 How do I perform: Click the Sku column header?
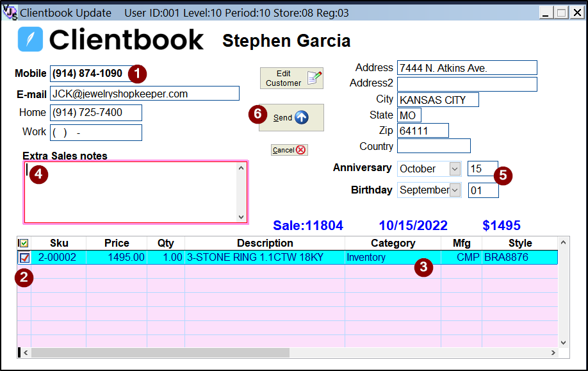pos(59,243)
